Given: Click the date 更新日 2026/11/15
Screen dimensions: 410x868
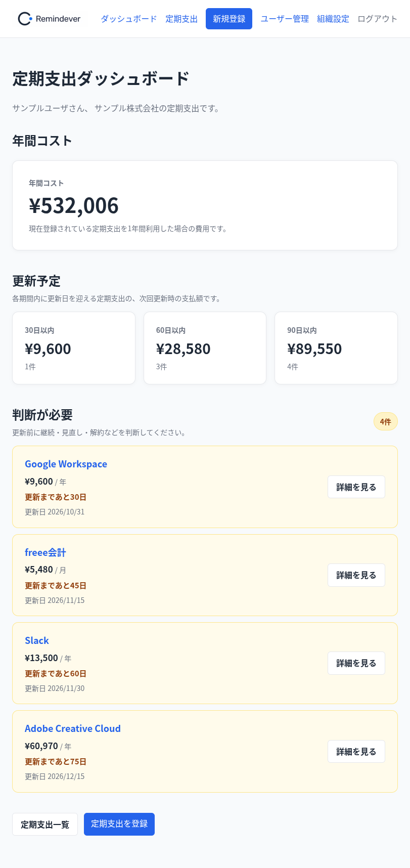Looking at the screenshot, I should coord(55,600).
